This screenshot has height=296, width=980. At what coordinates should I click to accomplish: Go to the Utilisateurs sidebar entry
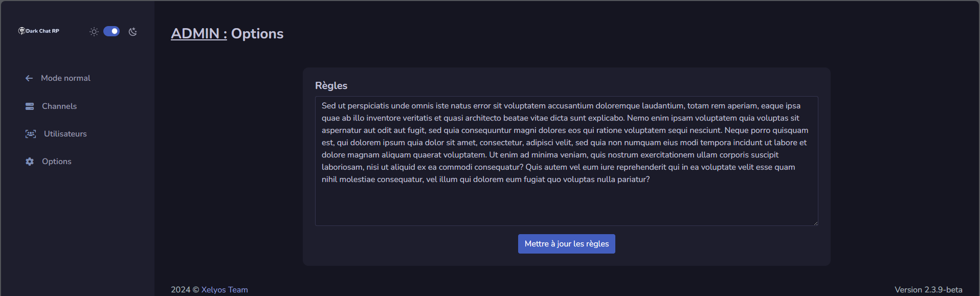[x=65, y=134]
